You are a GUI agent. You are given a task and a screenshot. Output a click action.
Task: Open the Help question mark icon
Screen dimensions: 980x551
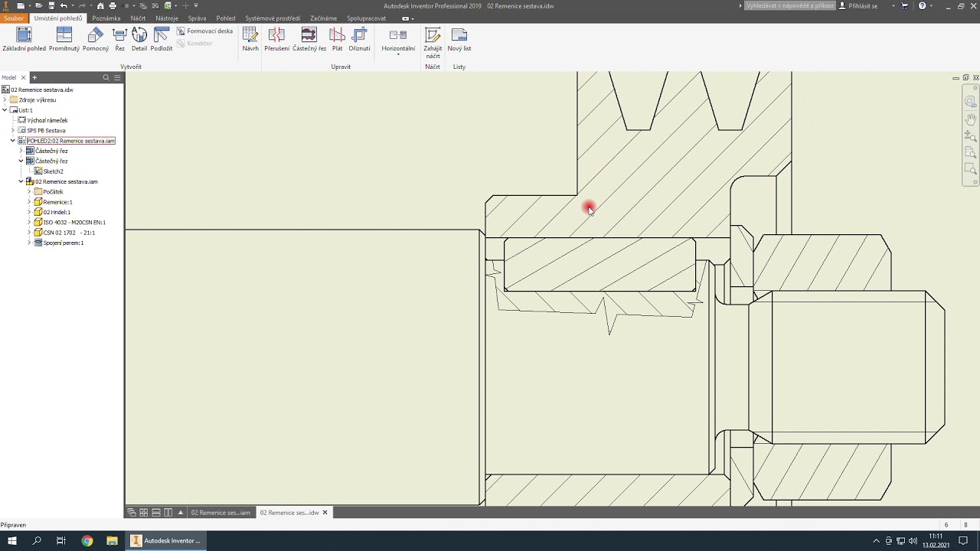(922, 5)
